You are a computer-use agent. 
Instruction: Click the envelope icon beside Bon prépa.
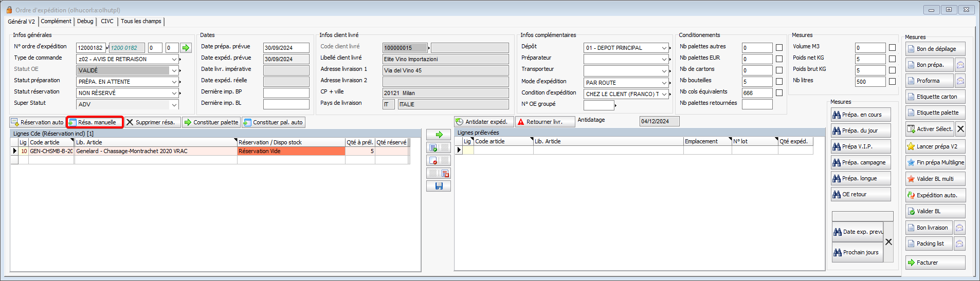pos(960,65)
